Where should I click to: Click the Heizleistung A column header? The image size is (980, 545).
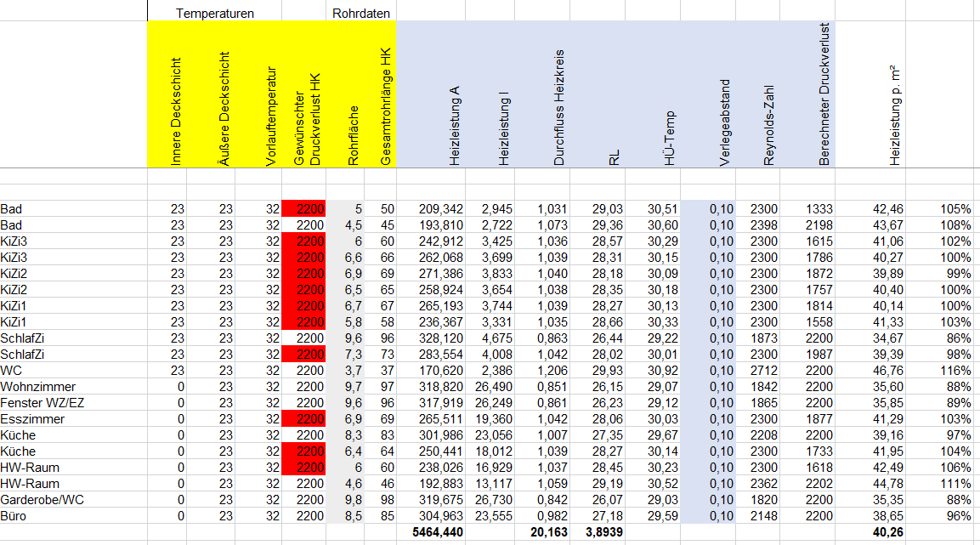coord(455,126)
